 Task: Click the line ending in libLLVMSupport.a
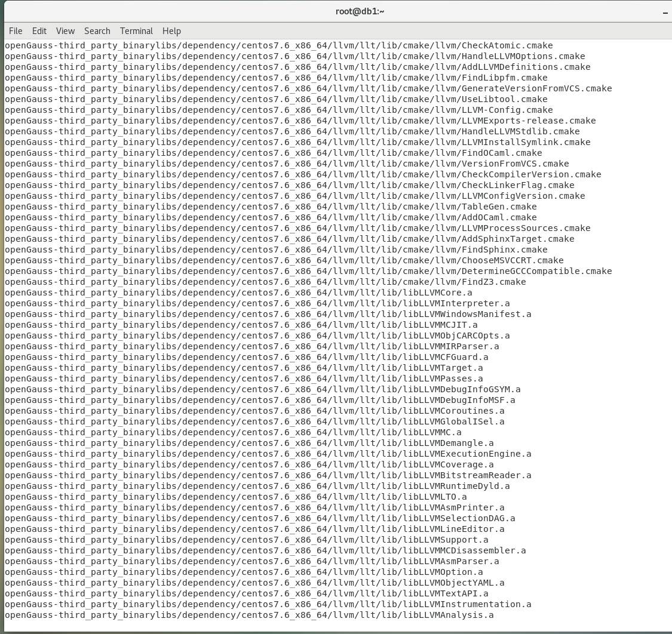point(247,539)
